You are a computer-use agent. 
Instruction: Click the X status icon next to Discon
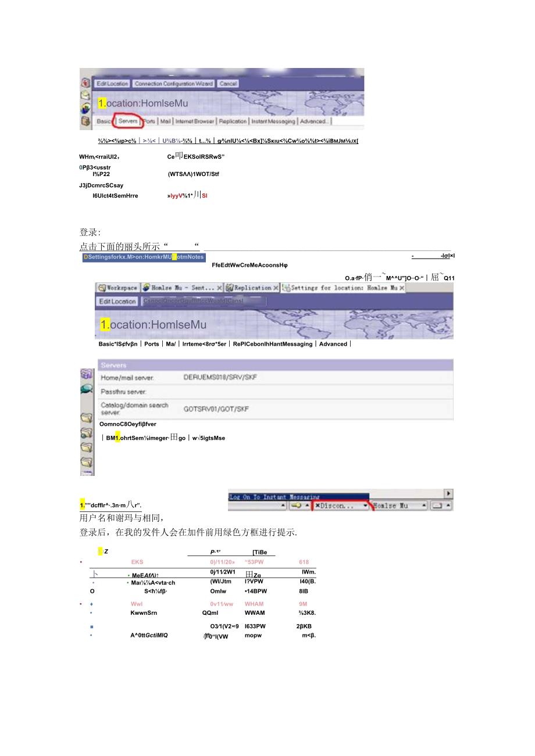pyautogui.click(x=318, y=506)
